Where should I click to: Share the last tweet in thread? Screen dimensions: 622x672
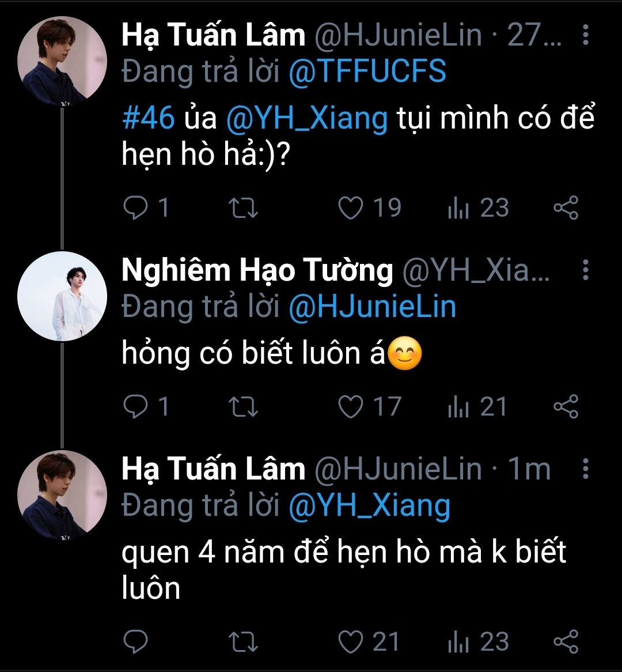pos(566,642)
